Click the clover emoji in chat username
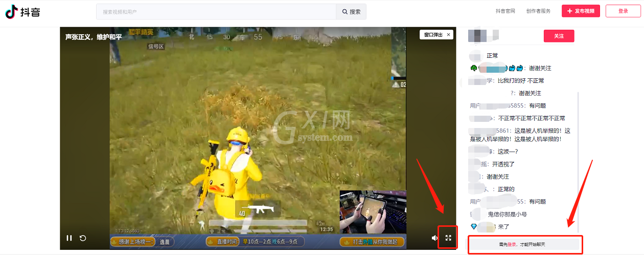The height and width of the screenshot is (255, 644). pos(473,68)
